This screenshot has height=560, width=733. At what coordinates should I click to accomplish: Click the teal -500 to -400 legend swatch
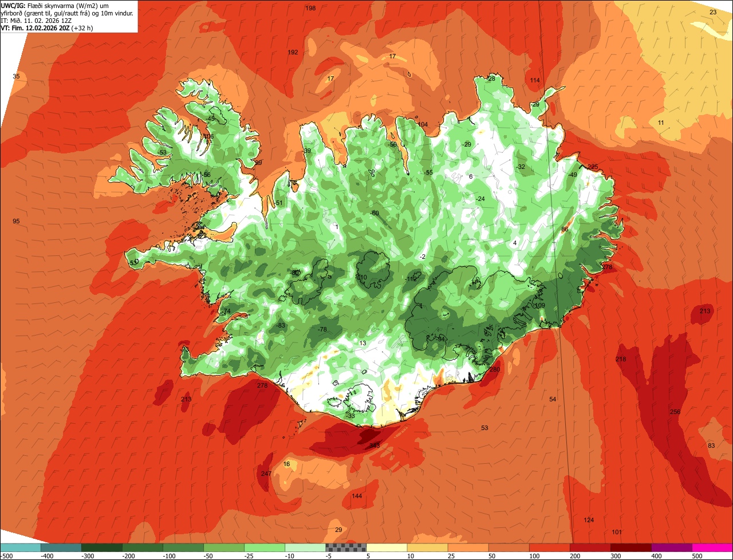coord(20,547)
